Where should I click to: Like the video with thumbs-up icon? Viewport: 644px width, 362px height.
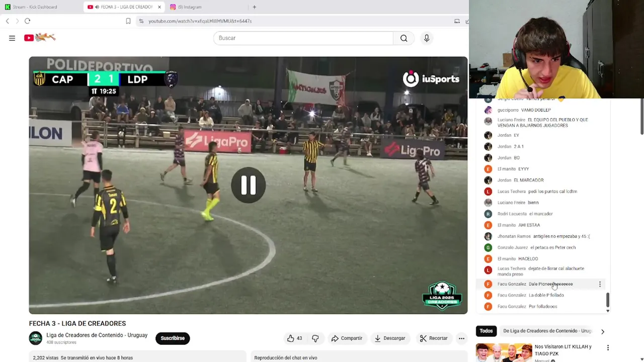click(295, 338)
